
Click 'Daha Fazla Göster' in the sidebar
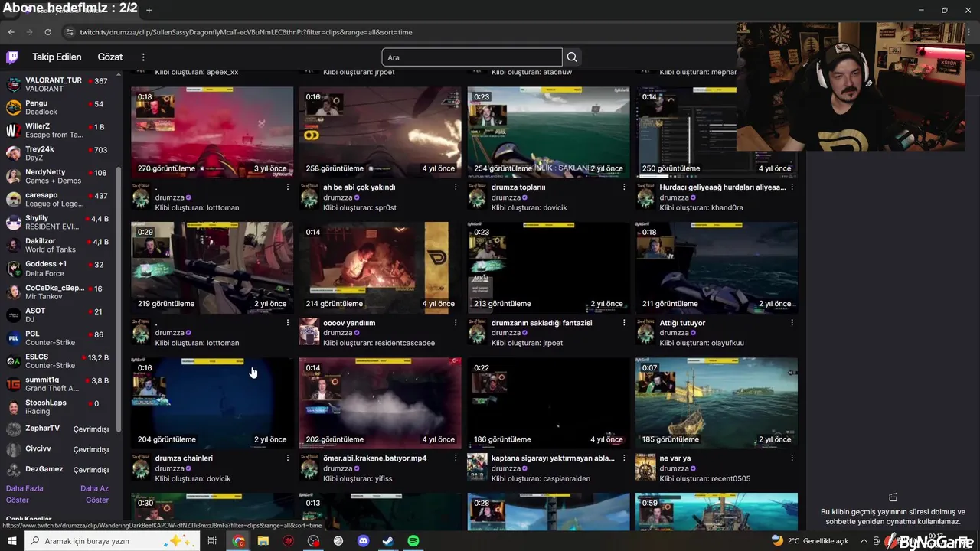pyautogui.click(x=24, y=494)
